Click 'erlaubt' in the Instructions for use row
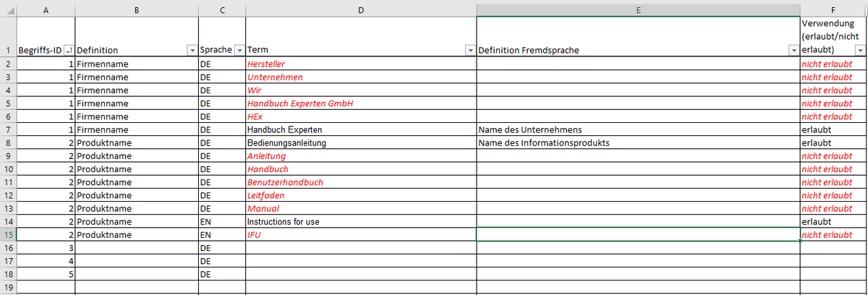This screenshot has height=295, width=868. coord(816,221)
